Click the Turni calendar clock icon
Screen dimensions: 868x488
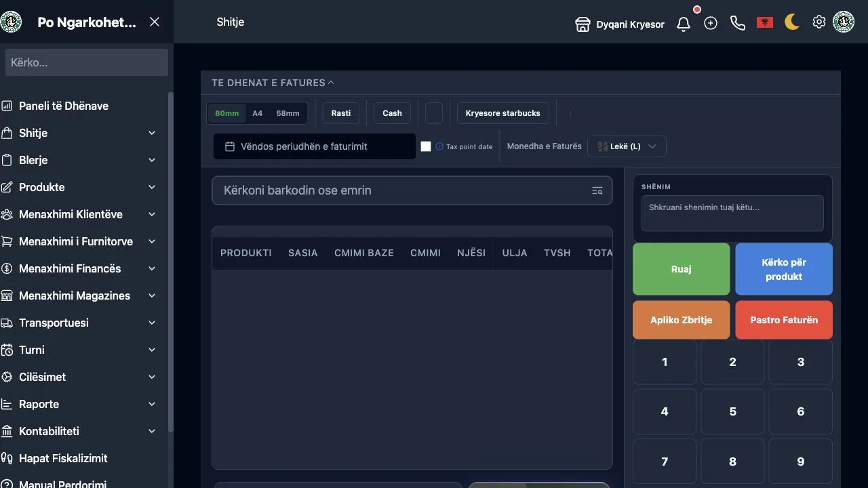[7, 350]
